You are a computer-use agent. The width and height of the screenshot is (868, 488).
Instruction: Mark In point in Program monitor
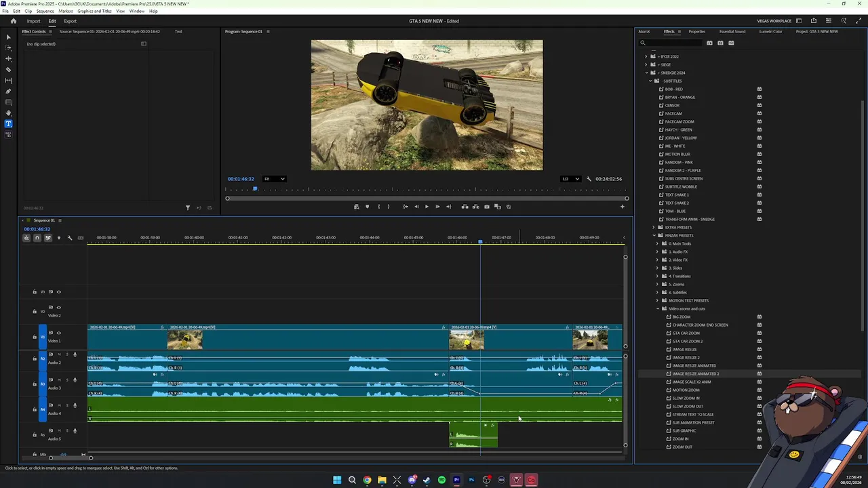tap(378, 207)
